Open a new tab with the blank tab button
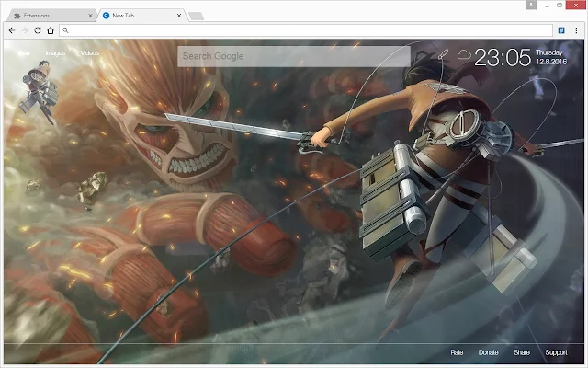The image size is (588, 368). pos(196,16)
